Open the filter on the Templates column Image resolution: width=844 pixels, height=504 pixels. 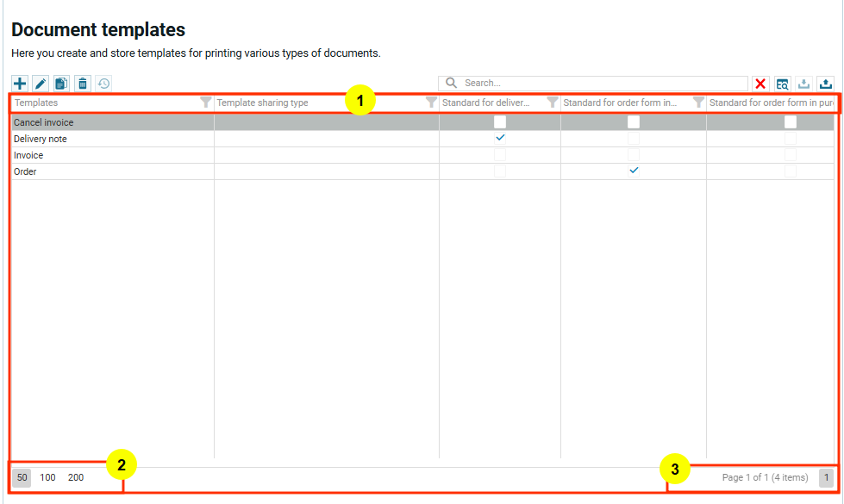(x=205, y=103)
